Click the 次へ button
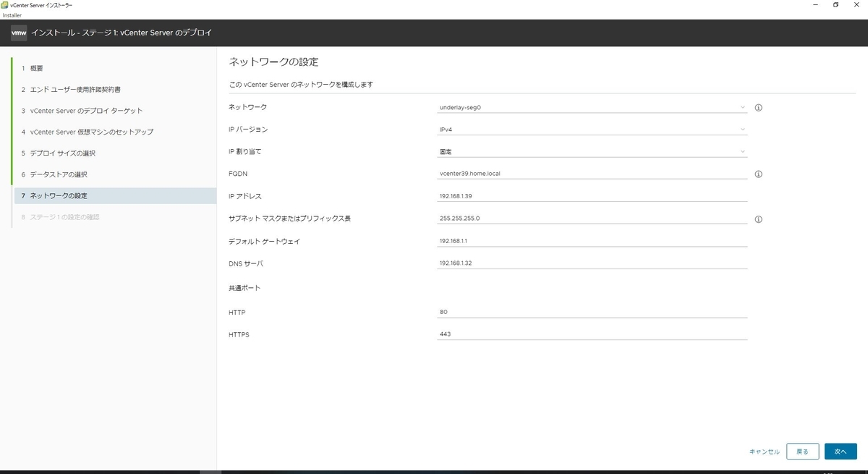This screenshot has height=474, width=868. tap(841, 452)
